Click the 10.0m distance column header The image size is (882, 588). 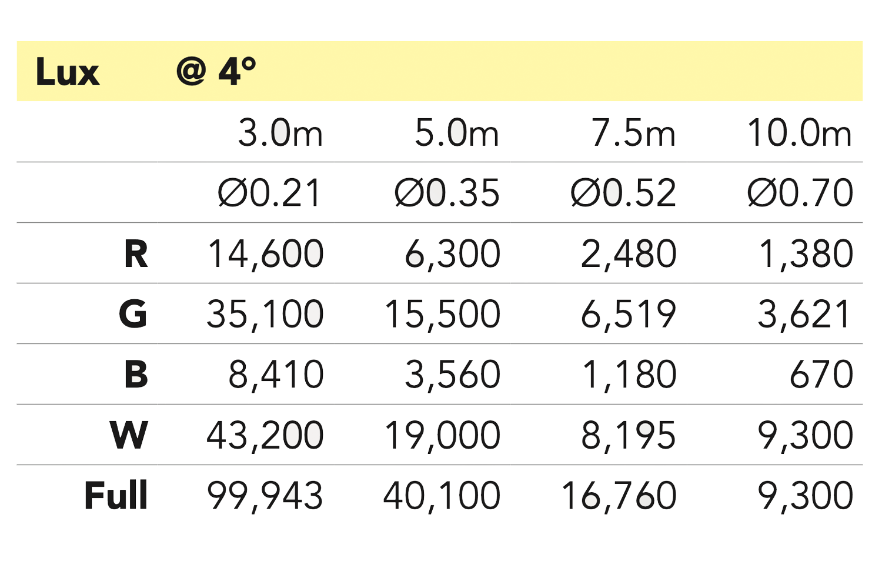pyautogui.click(x=800, y=133)
